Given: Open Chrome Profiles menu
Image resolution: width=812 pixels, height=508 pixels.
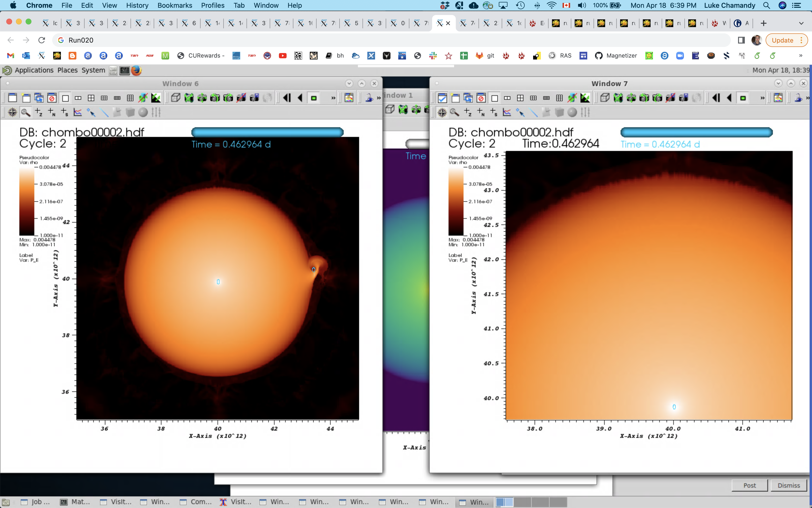Looking at the screenshot, I should (213, 5).
